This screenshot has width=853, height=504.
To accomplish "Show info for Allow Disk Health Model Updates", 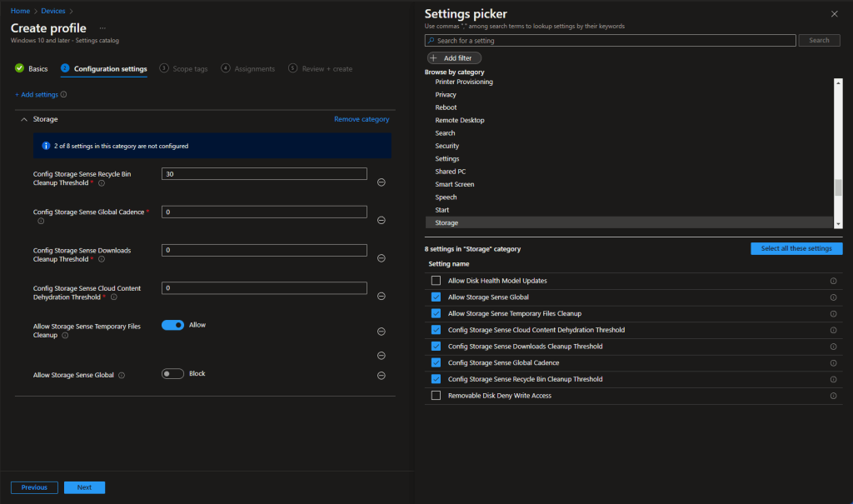I will coord(833,281).
